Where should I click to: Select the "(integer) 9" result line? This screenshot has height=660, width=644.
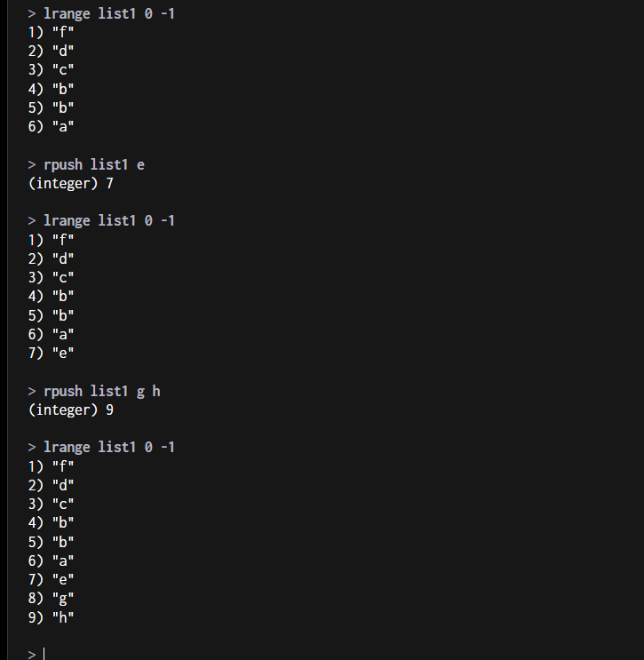70,410
